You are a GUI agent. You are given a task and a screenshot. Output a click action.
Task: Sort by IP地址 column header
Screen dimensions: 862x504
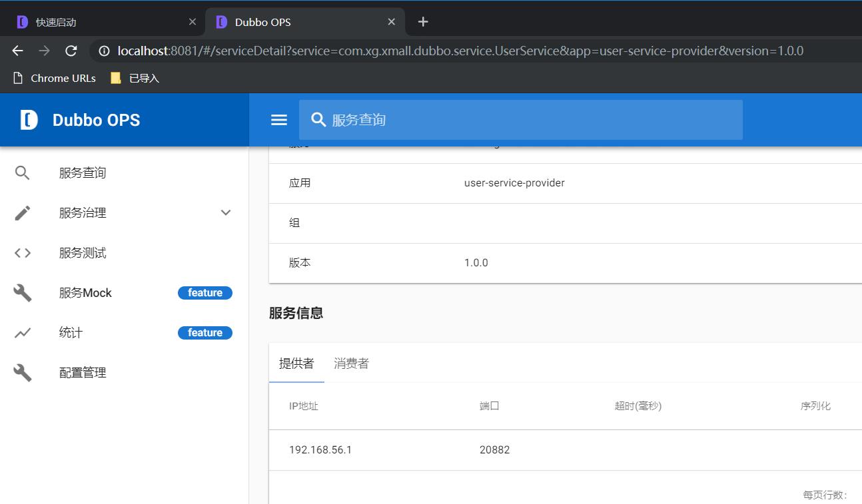(304, 405)
